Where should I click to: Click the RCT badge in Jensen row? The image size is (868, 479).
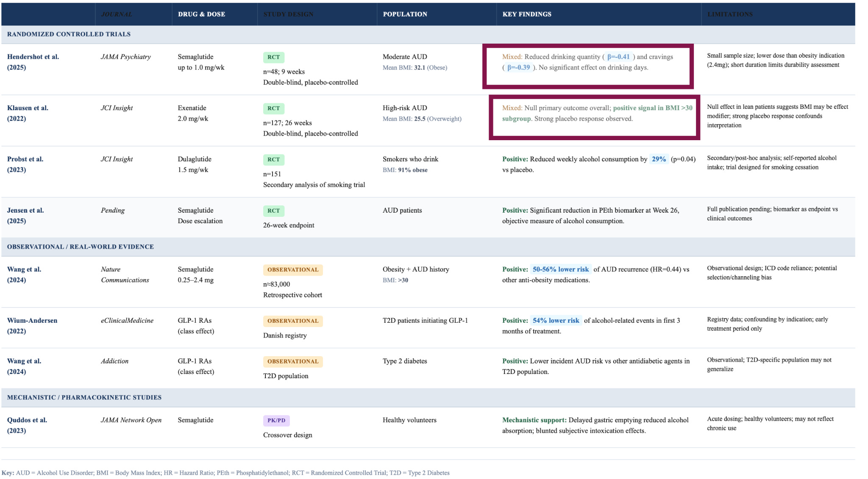273,211
